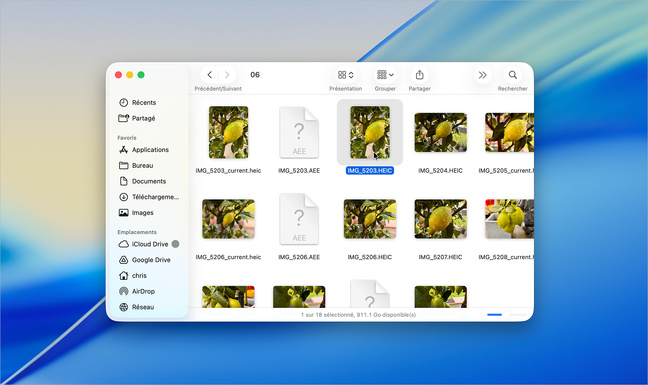Screen dimensions: 648x385
Task: Select the IMG_5206_current.heic thumbnail
Action: [229, 219]
